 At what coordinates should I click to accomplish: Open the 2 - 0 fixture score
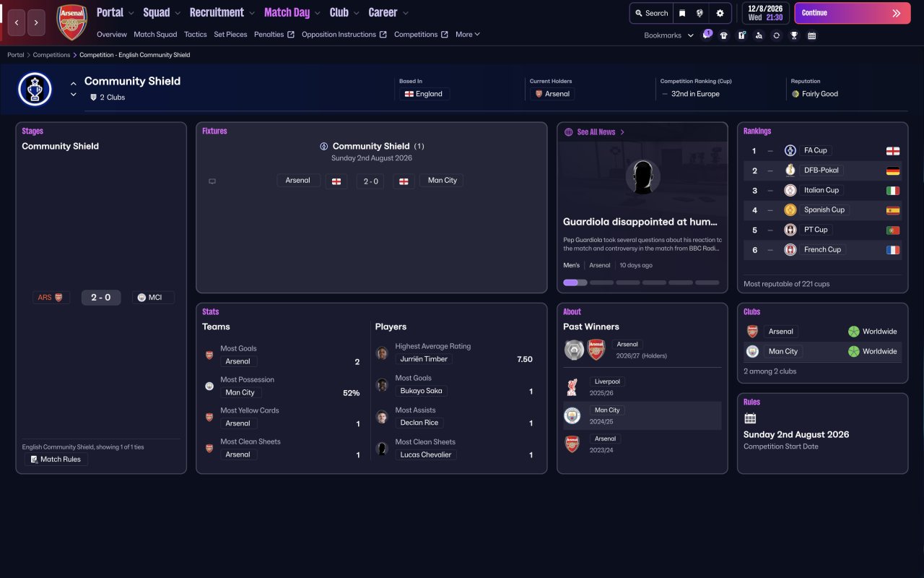click(370, 181)
